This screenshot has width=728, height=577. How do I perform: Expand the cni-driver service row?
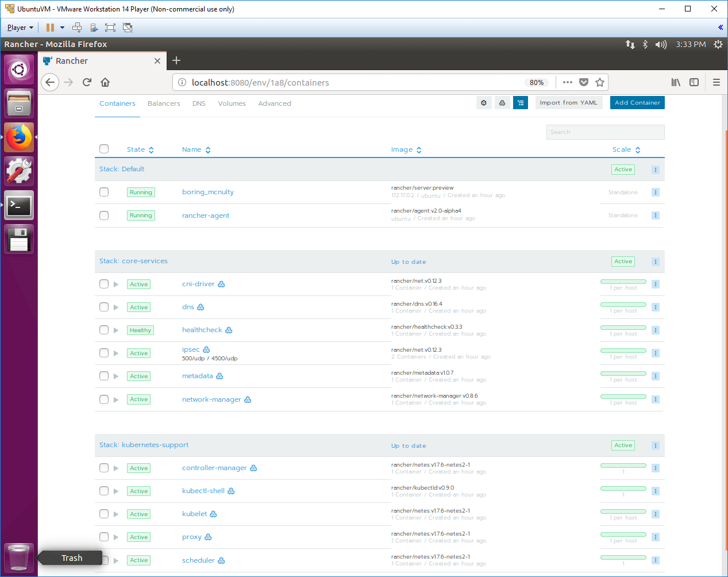coord(116,284)
